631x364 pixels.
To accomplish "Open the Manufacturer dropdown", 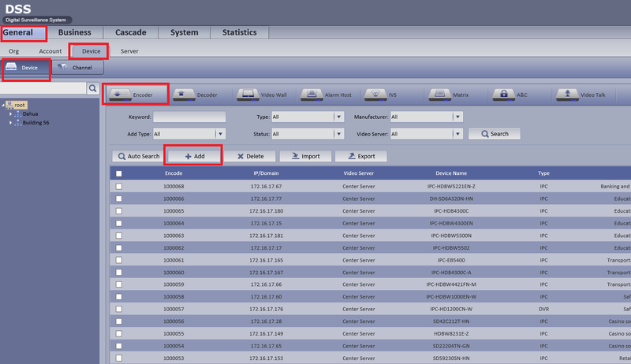I will [457, 117].
